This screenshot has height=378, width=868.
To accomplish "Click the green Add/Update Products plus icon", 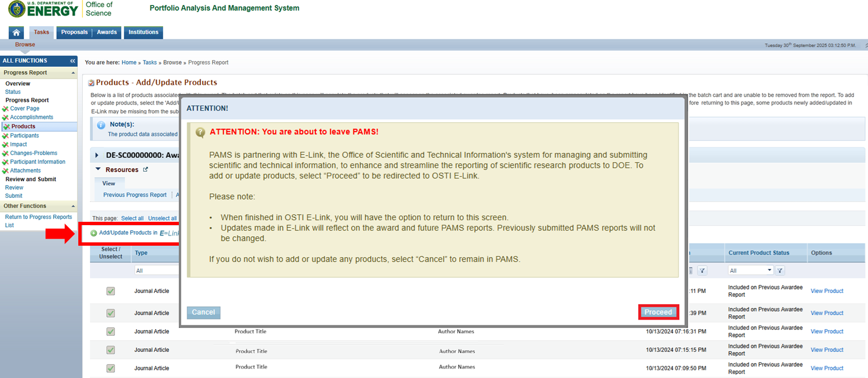I will pyautogui.click(x=94, y=233).
